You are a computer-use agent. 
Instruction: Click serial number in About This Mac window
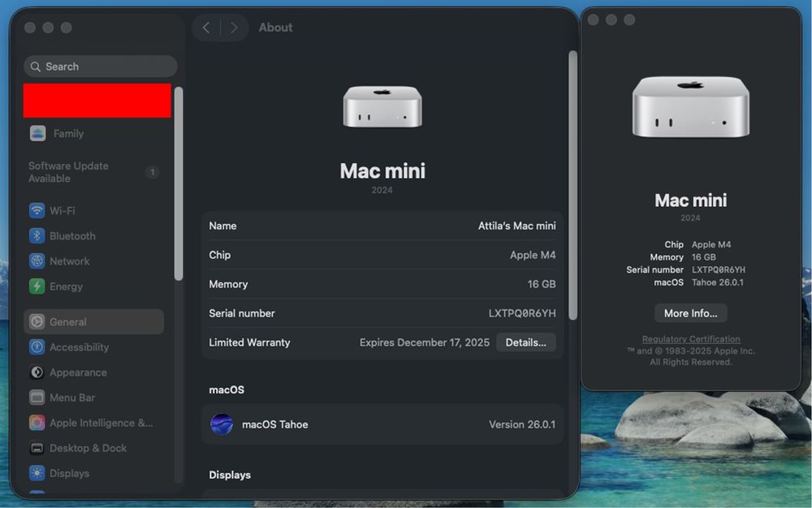tap(719, 270)
